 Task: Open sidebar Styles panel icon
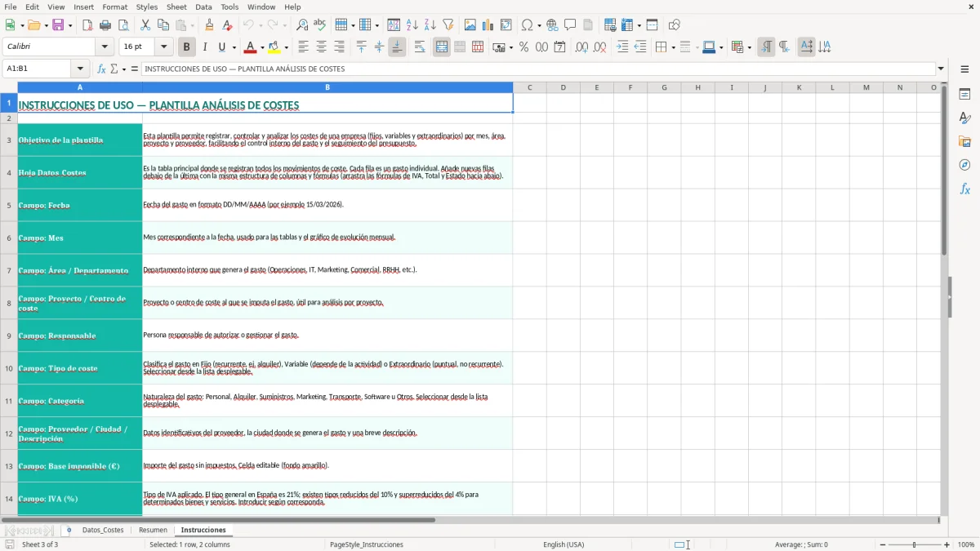coord(964,118)
